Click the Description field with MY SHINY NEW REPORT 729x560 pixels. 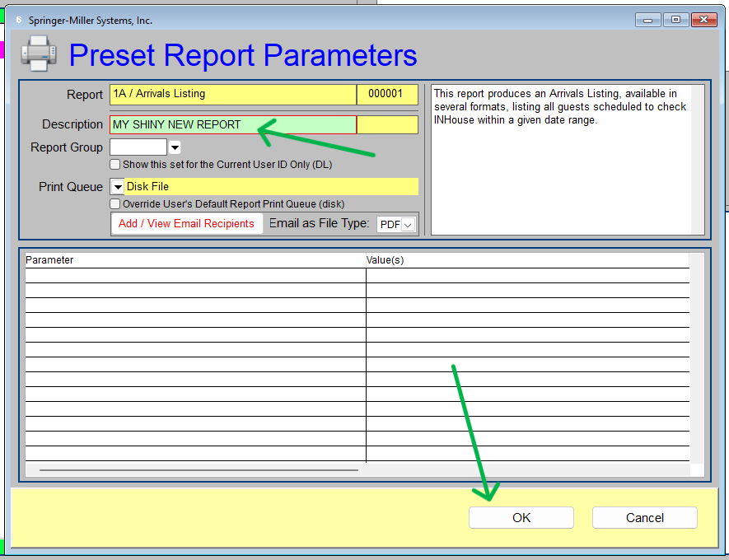click(232, 125)
